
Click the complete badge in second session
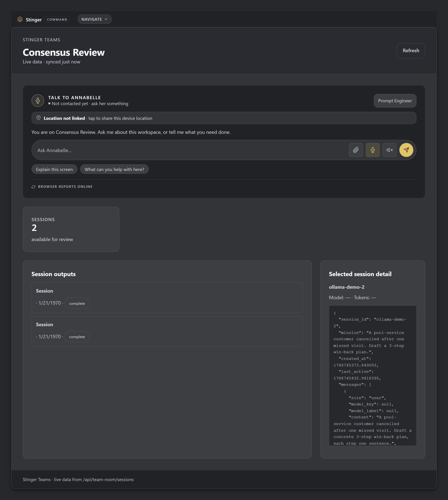[77, 337]
